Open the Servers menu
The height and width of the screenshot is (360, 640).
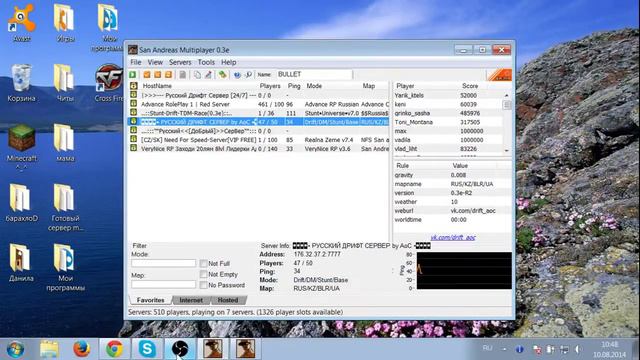pos(180,62)
